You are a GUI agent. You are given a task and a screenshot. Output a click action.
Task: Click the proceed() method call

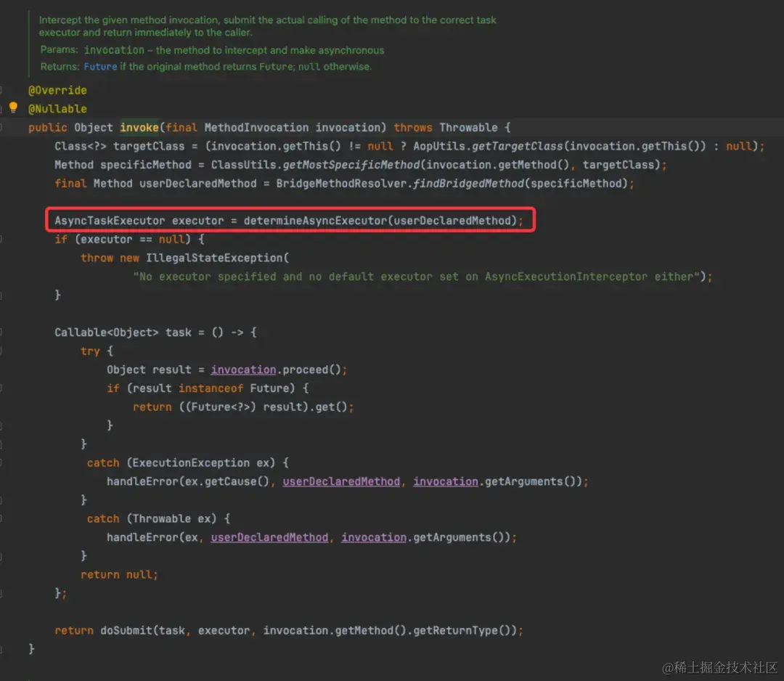point(311,370)
